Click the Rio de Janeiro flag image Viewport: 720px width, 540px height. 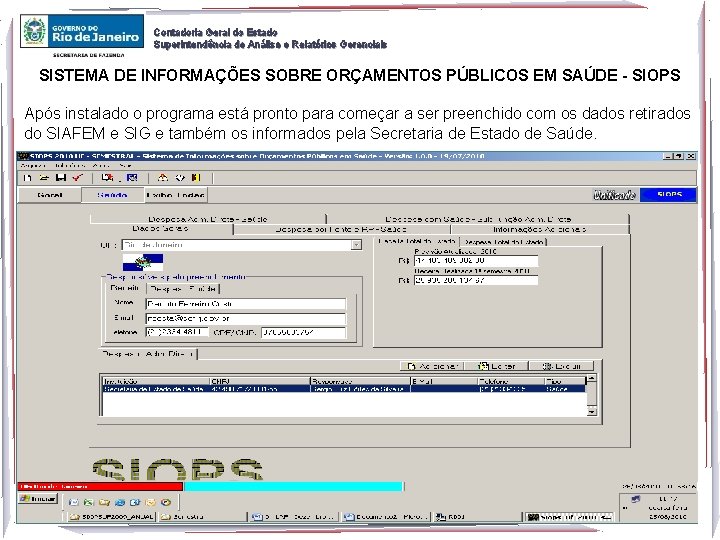143,262
